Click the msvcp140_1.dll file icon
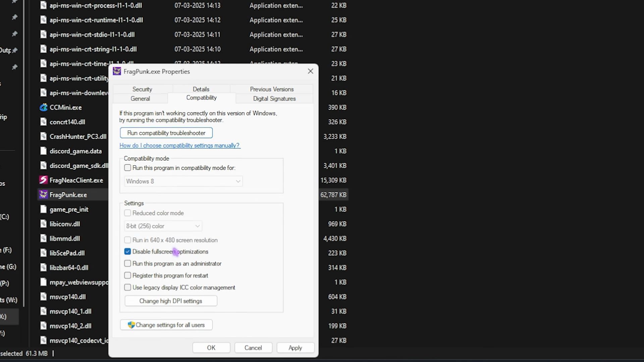This screenshot has width=644, height=362. click(x=43, y=311)
